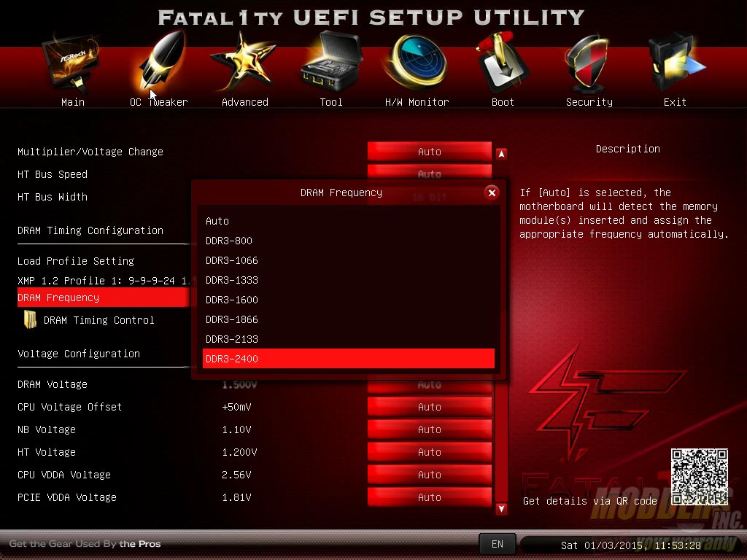This screenshot has width=747, height=560.
Task: Switch to the Main tab label
Action: click(x=73, y=102)
